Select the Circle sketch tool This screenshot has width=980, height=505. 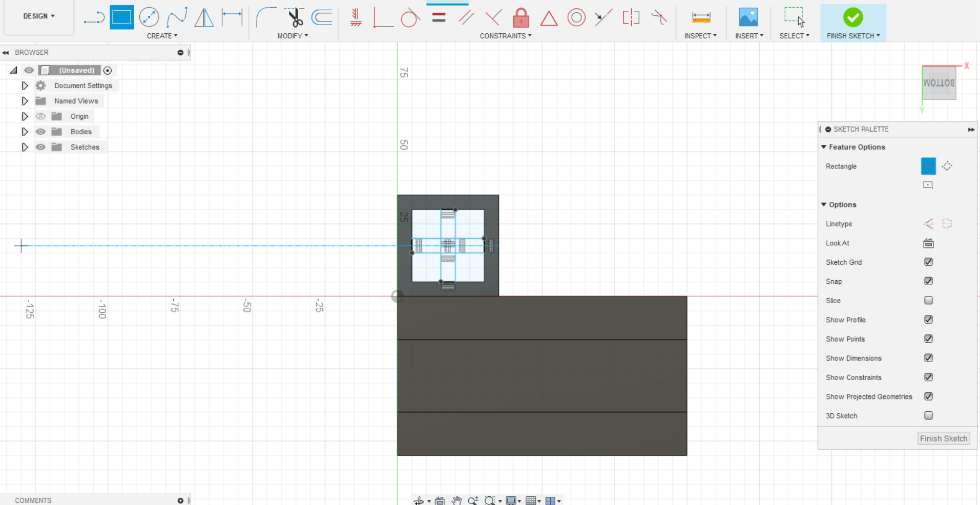(x=149, y=17)
